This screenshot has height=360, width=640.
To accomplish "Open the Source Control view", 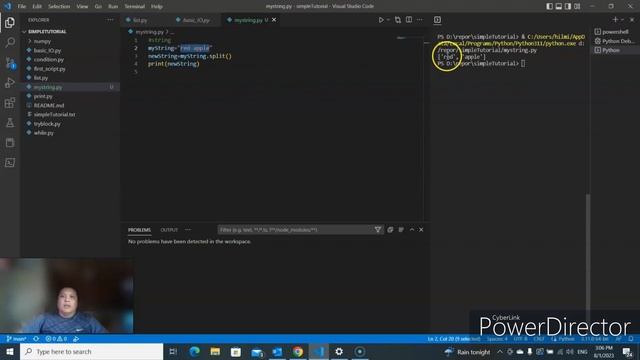I will [10, 62].
